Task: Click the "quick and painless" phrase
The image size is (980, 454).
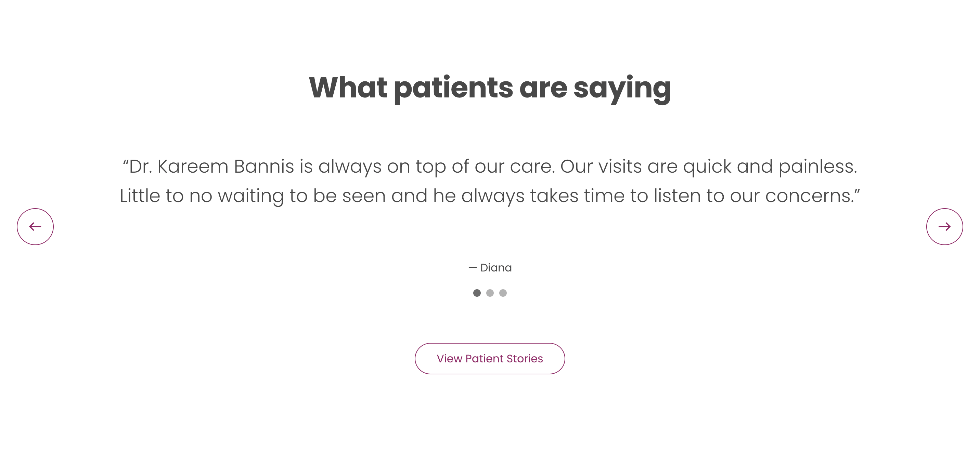Action: (770, 166)
